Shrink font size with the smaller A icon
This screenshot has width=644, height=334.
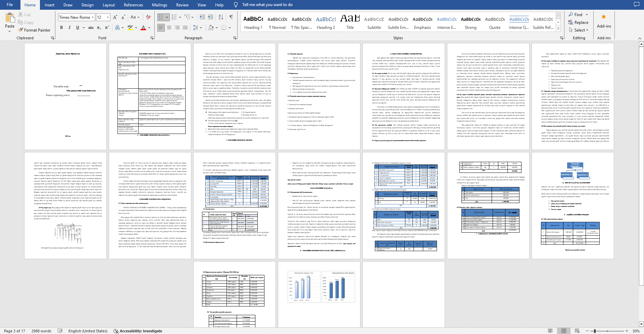123,17
